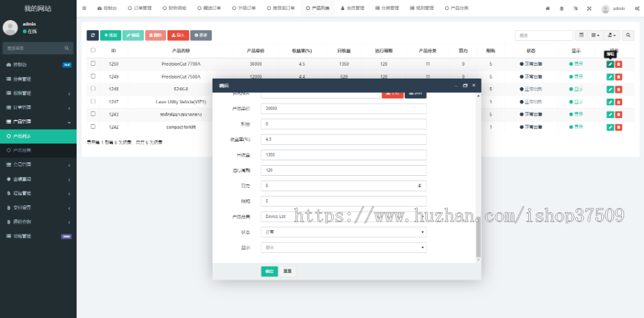Click the fullscreen icon in top bar
Image resolution: width=644 pixels, height=318 pixels.
(x=590, y=8)
